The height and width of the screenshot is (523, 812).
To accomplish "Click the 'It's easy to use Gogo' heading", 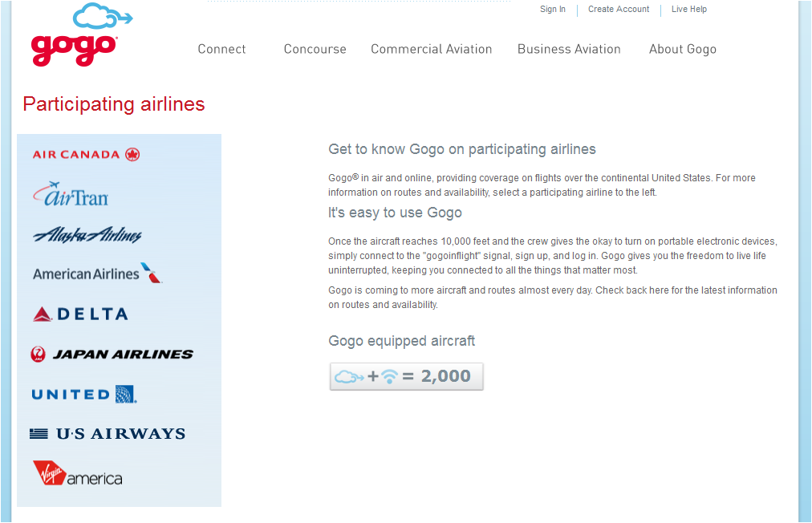I will (395, 213).
